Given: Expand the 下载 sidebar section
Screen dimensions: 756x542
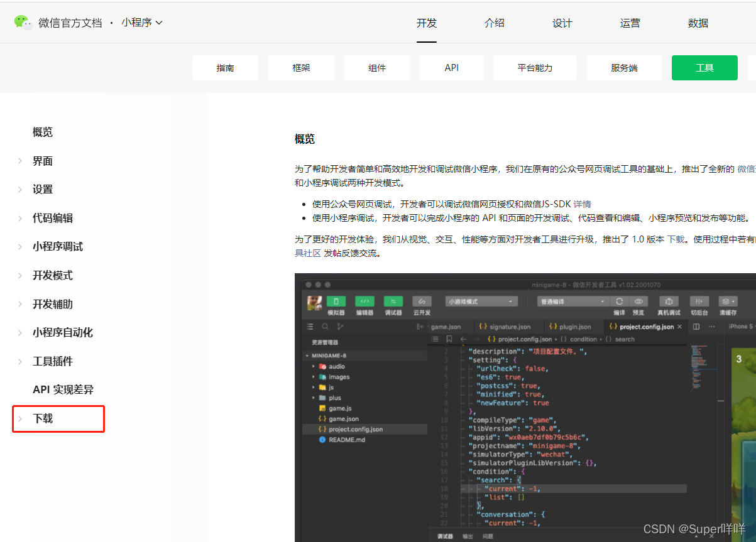Looking at the screenshot, I should tap(43, 419).
